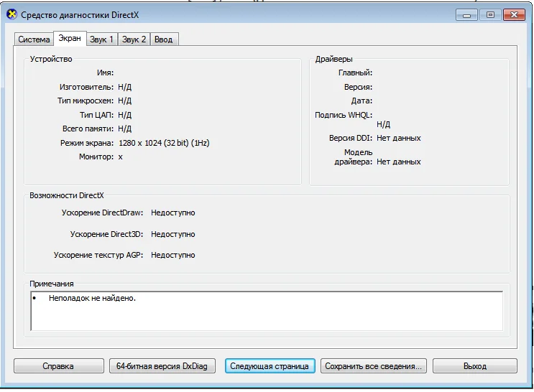Click the Всего памяти label
Viewport: 534px width, 392px height.
click(88, 129)
